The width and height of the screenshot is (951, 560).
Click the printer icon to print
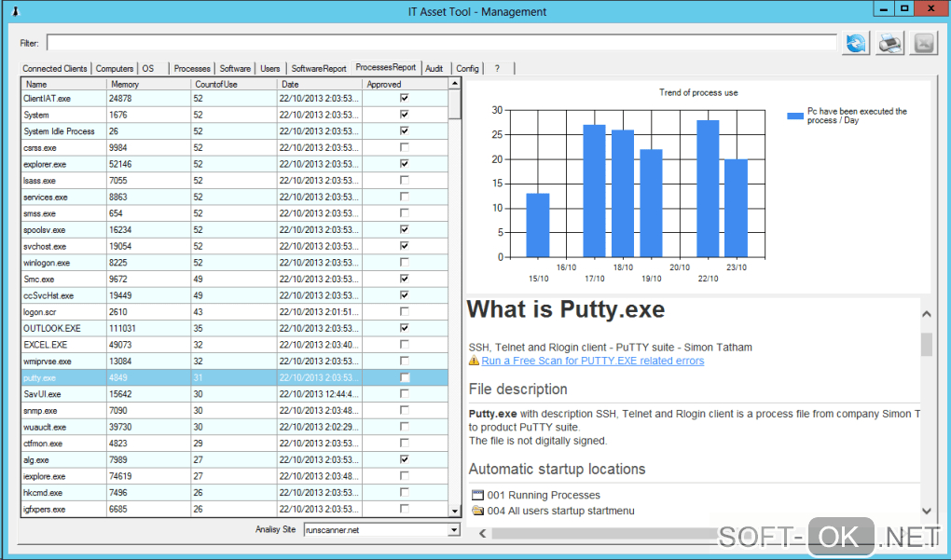(889, 43)
